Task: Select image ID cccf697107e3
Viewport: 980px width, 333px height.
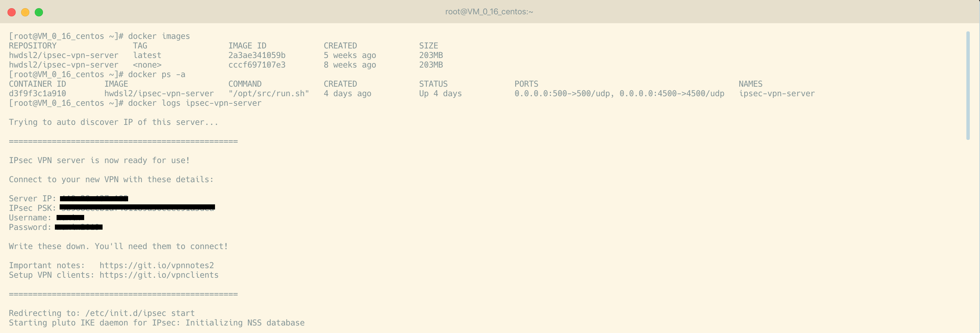Action: coord(257,65)
